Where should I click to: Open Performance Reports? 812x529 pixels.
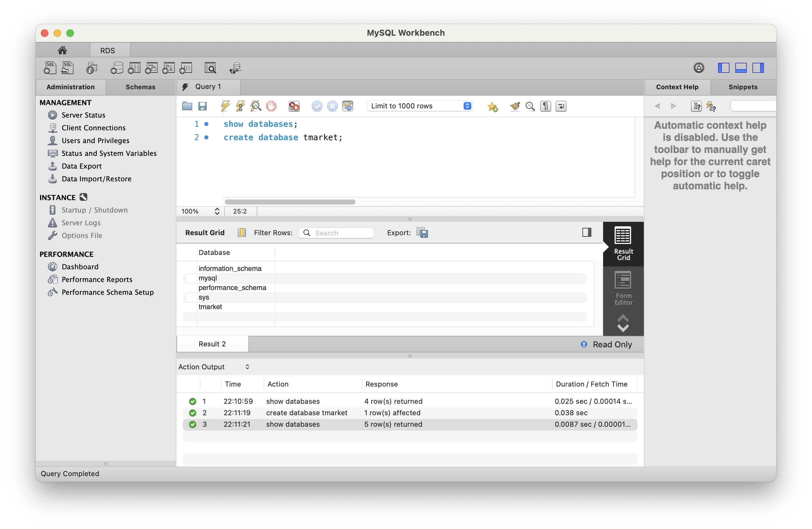pos(97,279)
